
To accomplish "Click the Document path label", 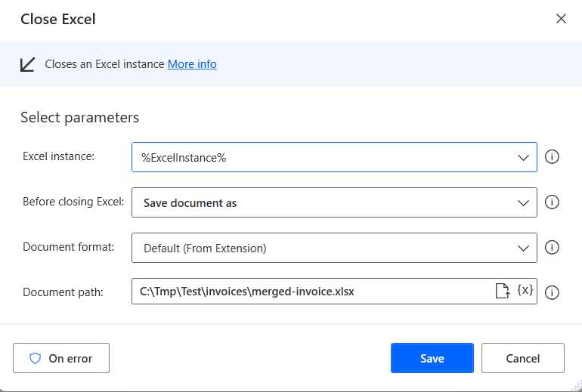I will [x=63, y=292].
